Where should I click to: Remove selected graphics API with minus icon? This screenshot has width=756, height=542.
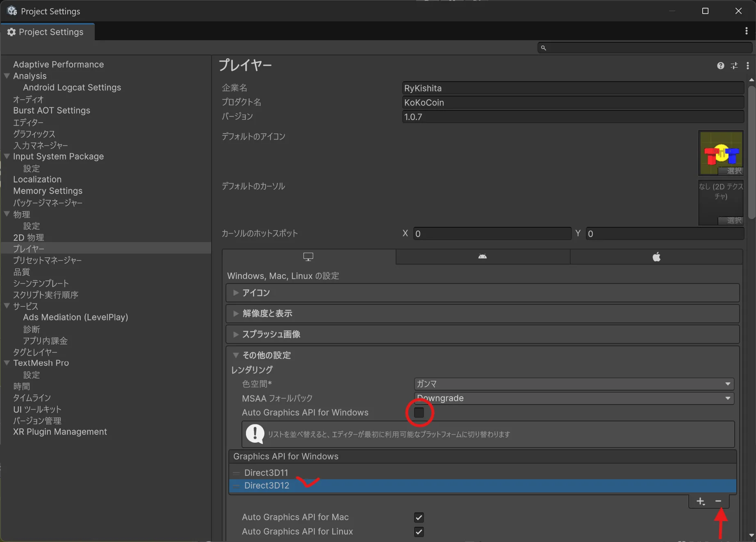click(x=718, y=501)
